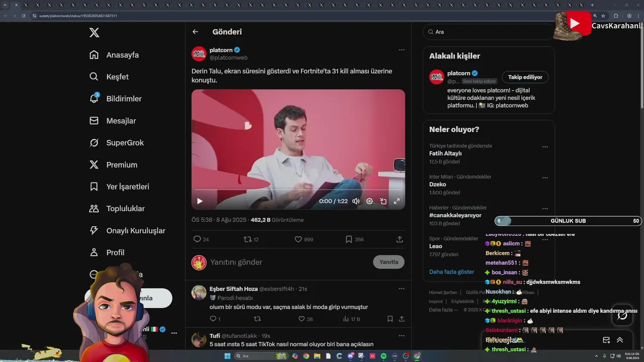Open Spotify from the taskbar
Viewport: 644px width, 362px height.
[383, 356]
